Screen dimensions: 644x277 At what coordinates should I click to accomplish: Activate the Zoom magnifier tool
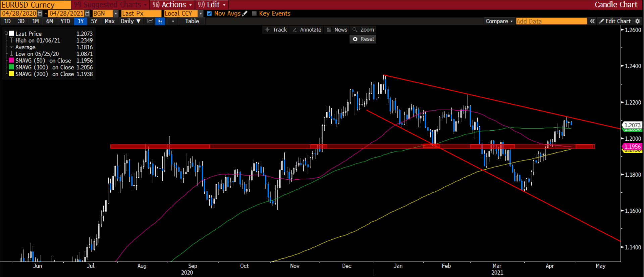coord(363,30)
